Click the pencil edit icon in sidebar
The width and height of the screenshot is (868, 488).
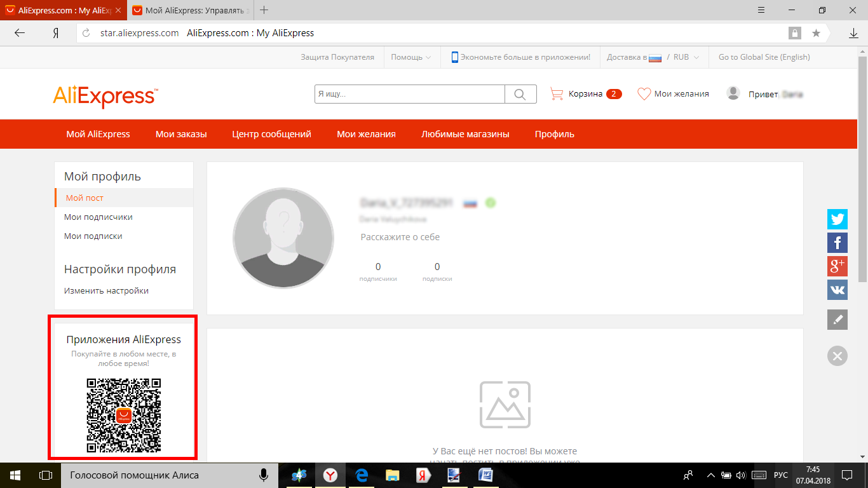837,320
